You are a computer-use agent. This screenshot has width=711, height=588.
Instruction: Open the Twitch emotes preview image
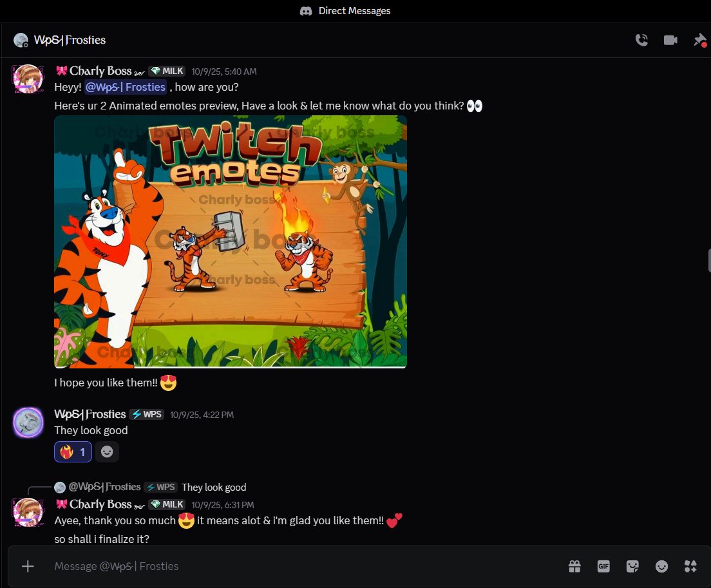click(230, 242)
